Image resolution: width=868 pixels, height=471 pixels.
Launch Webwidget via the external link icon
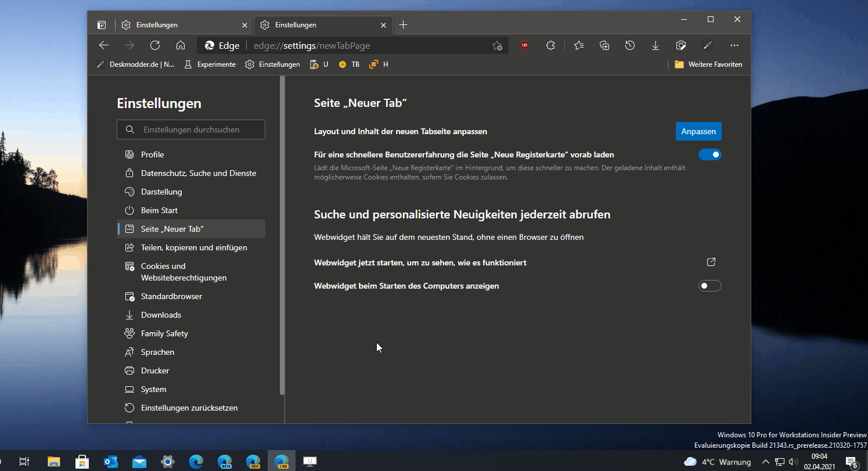pos(711,262)
